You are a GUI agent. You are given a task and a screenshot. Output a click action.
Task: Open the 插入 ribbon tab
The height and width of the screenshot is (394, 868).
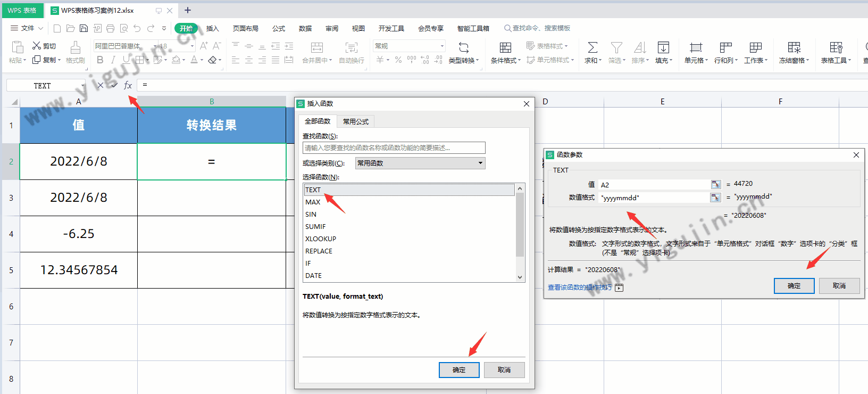coord(213,28)
